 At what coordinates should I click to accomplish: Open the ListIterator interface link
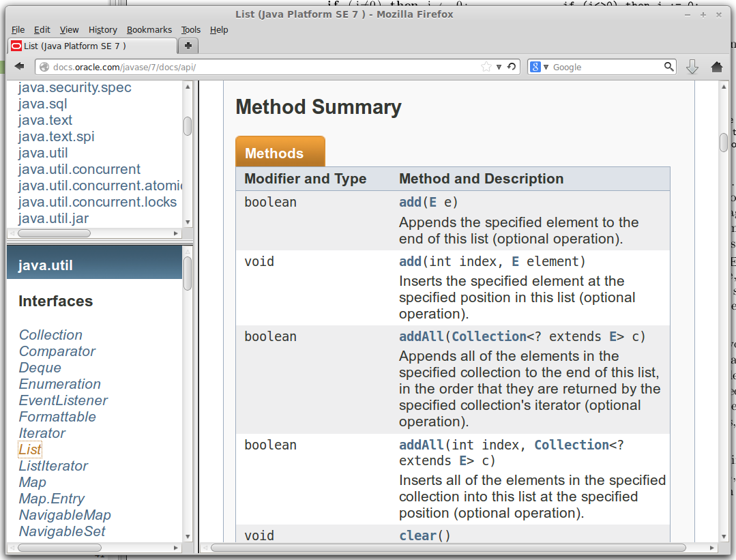(x=53, y=466)
